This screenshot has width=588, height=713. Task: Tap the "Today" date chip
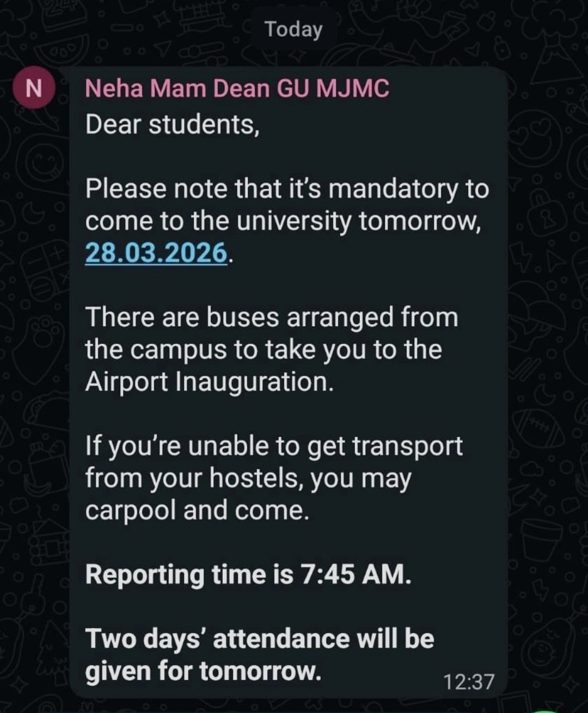[x=293, y=29]
